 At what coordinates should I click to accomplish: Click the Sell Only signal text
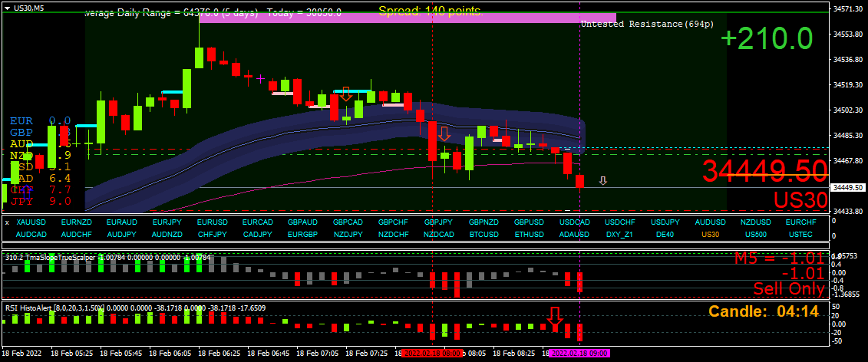tap(789, 288)
